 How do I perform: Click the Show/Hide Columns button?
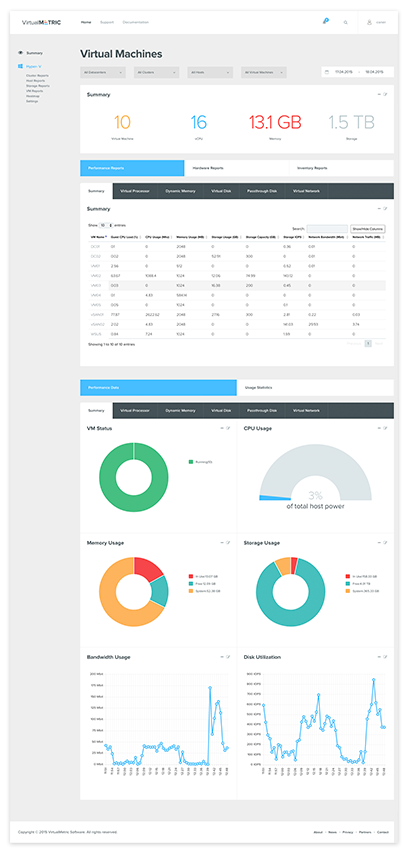[x=368, y=229]
